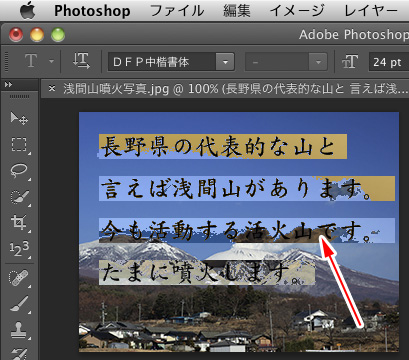
Task: Select the Brush tool
Action: coord(19,304)
